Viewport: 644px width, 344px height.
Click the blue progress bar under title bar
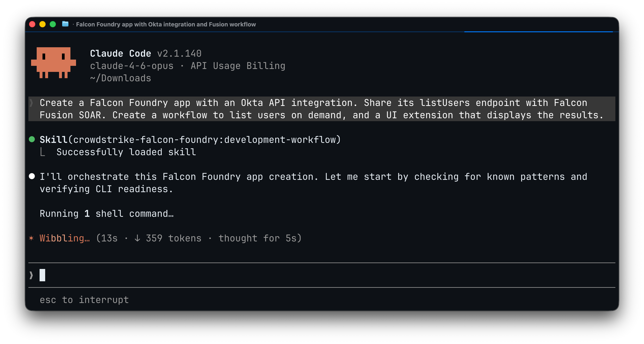click(538, 32)
